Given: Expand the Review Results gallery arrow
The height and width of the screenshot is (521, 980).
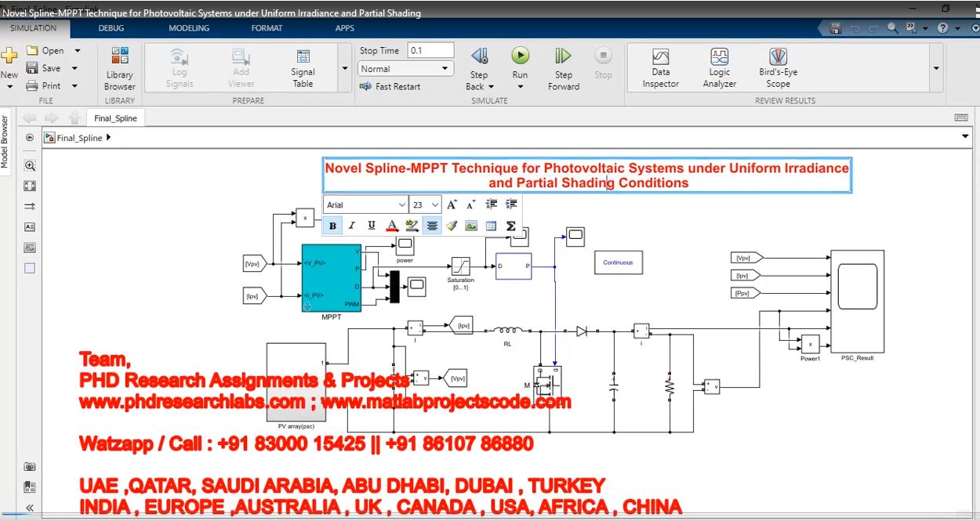Looking at the screenshot, I should coord(936,68).
